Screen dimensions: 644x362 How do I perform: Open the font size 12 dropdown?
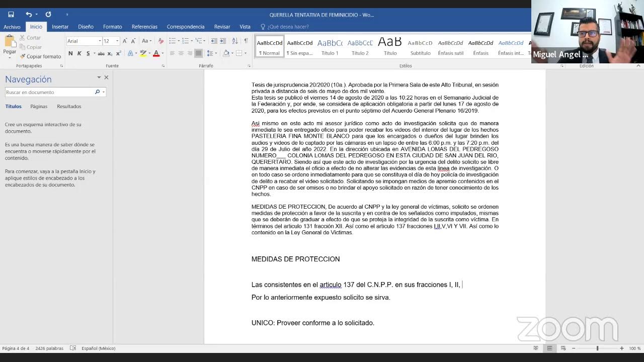(x=117, y=41)
